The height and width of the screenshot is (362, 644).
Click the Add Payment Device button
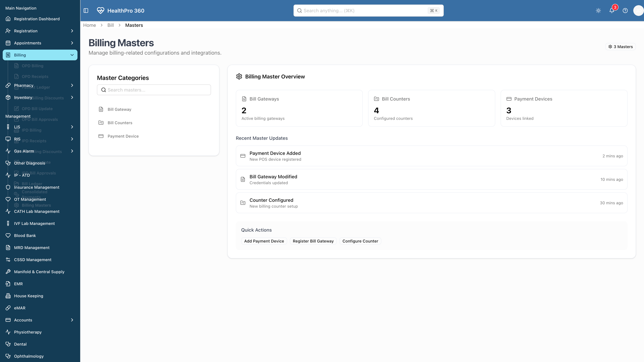pyautogui.click(x=264, y=241)
